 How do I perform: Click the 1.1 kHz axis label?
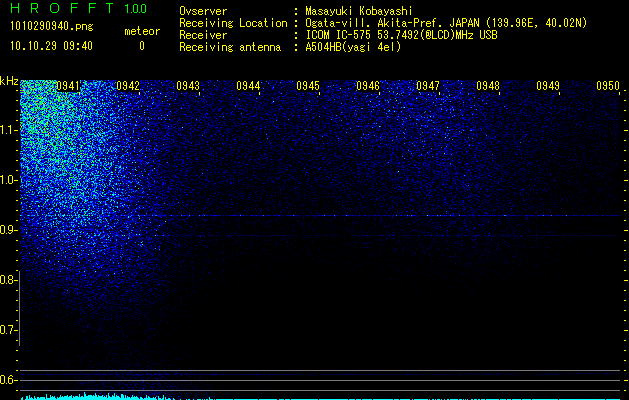8,130
